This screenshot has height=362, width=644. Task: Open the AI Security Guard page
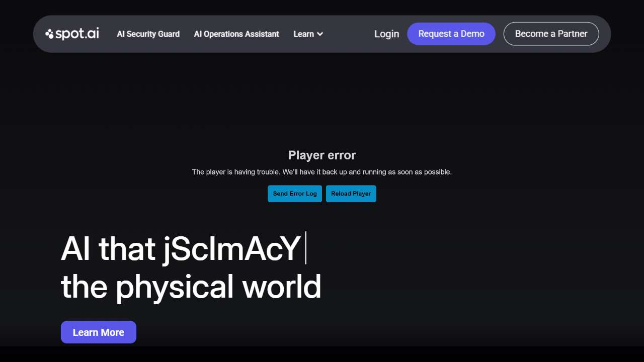(x=148, y=34)
